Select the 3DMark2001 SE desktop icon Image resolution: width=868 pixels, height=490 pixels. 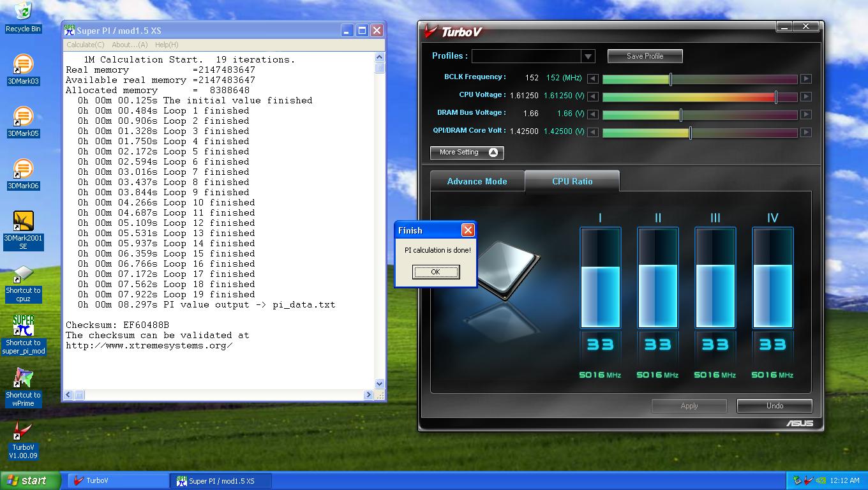point(23,230)
